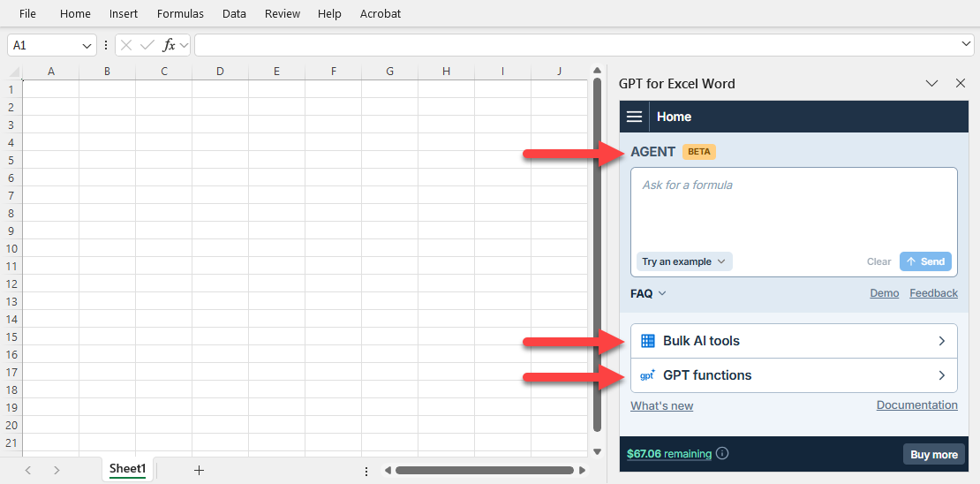Click the formula bar cancel X icon
980x484 pixels.
pyautogui.click(x=126, y=45)
